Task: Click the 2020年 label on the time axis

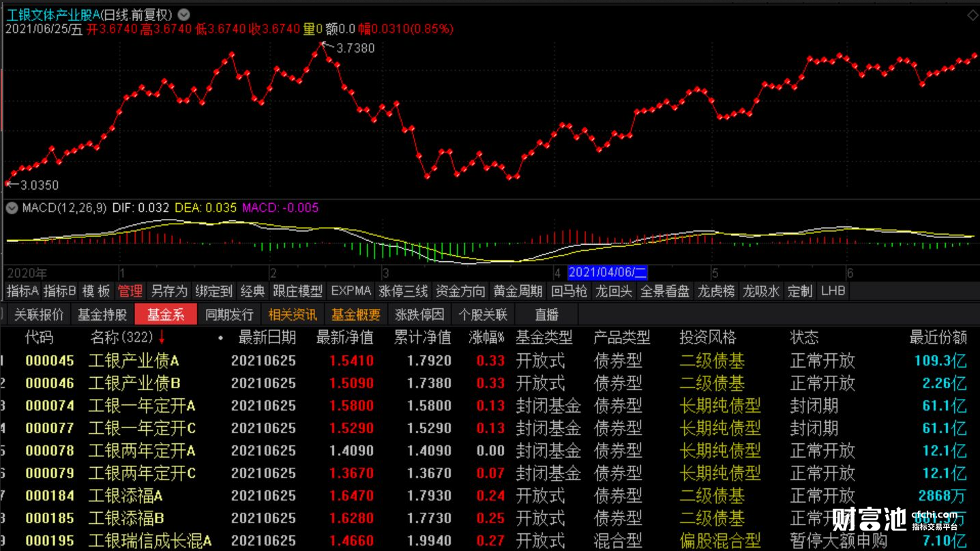Action: [27, 273]
